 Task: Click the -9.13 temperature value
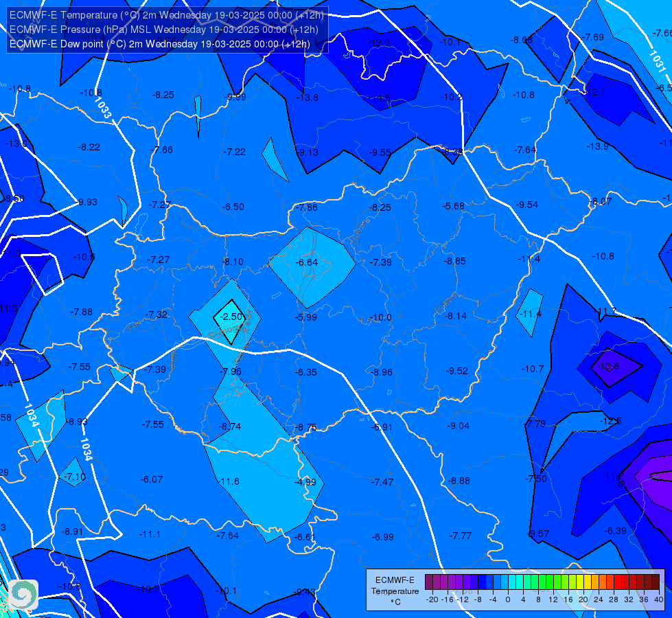tap(308, 152)
